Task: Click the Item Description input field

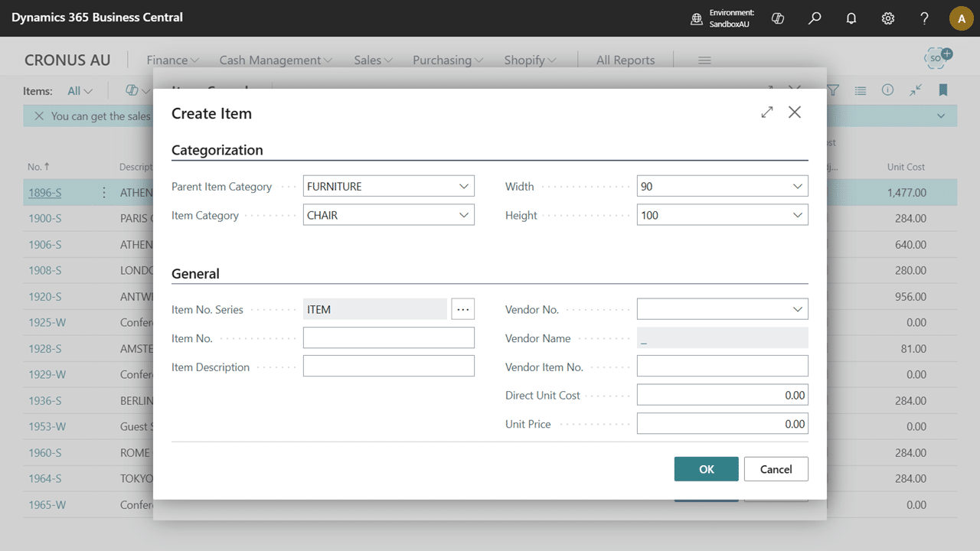Action: 388,367
